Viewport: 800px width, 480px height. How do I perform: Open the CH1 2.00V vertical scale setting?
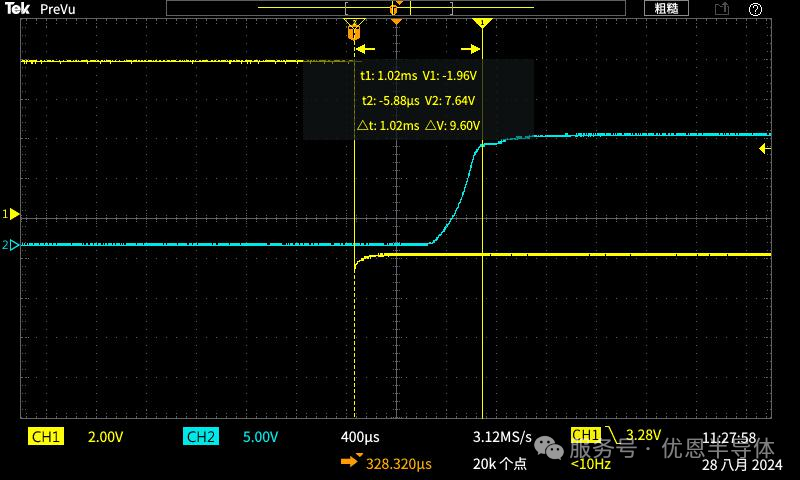[106, 438]
